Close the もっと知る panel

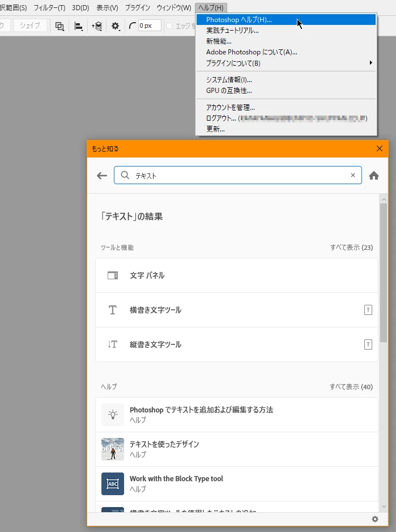tap(380, 148)
